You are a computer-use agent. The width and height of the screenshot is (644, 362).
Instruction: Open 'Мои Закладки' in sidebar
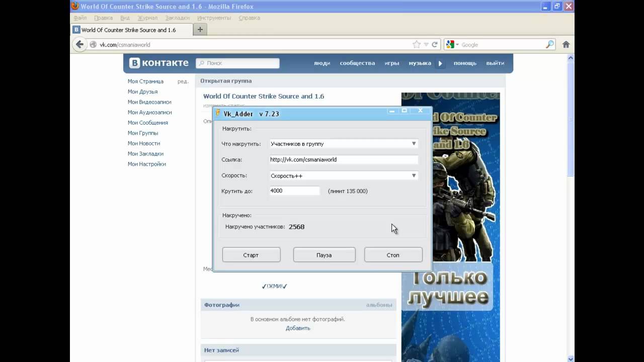(145, 154)
